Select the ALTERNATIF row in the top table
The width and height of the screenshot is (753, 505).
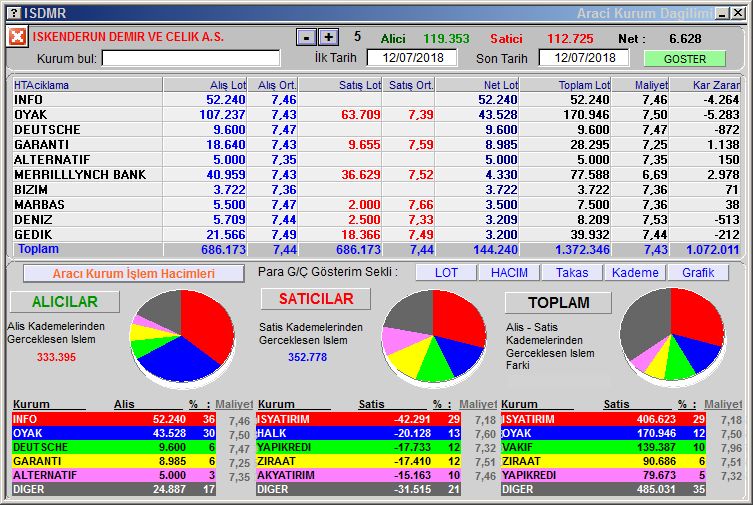pos(376,159)
